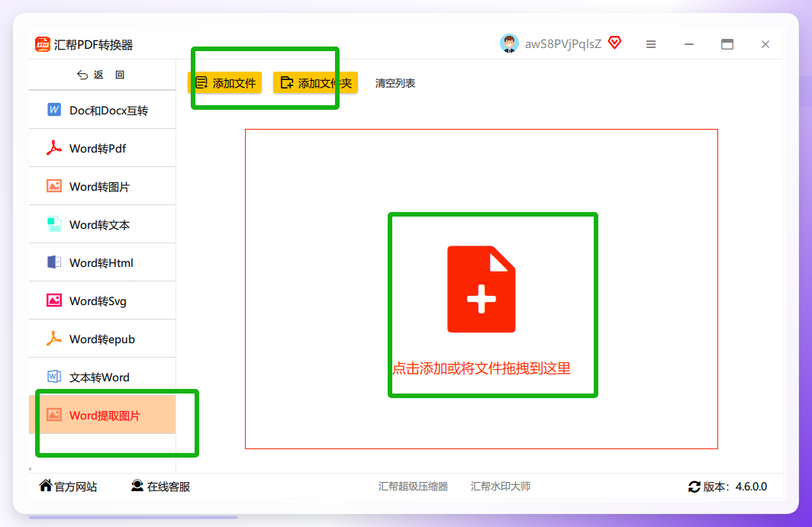Click the blue book icon beside Word转Html
Screen dimensions: 812x527
54,262
